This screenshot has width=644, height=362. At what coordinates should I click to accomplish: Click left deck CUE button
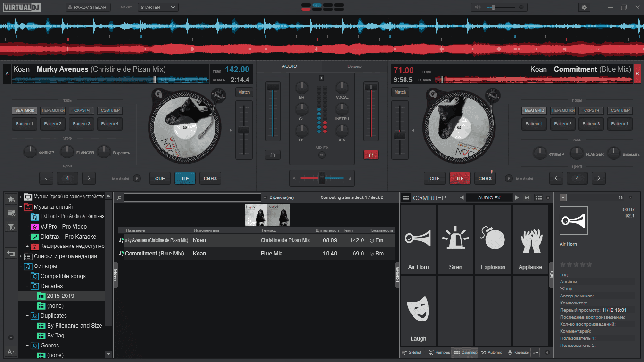tap(160, 178)
